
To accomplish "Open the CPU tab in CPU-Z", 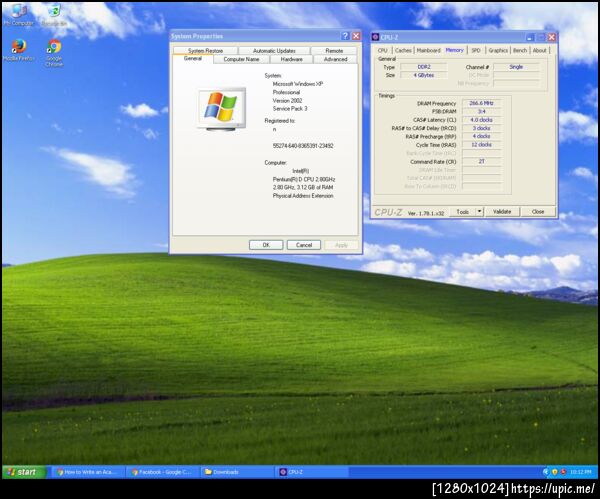I will coord(383,50).
